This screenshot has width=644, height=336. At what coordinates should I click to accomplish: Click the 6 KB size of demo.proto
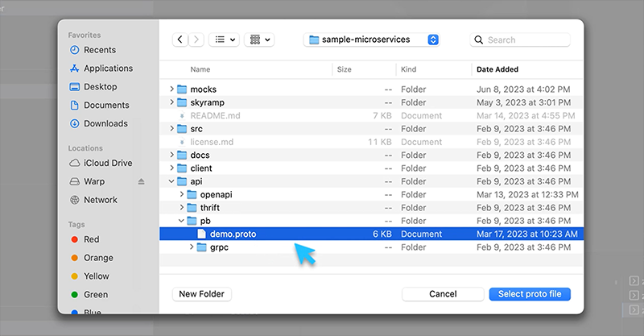(382, 234)
